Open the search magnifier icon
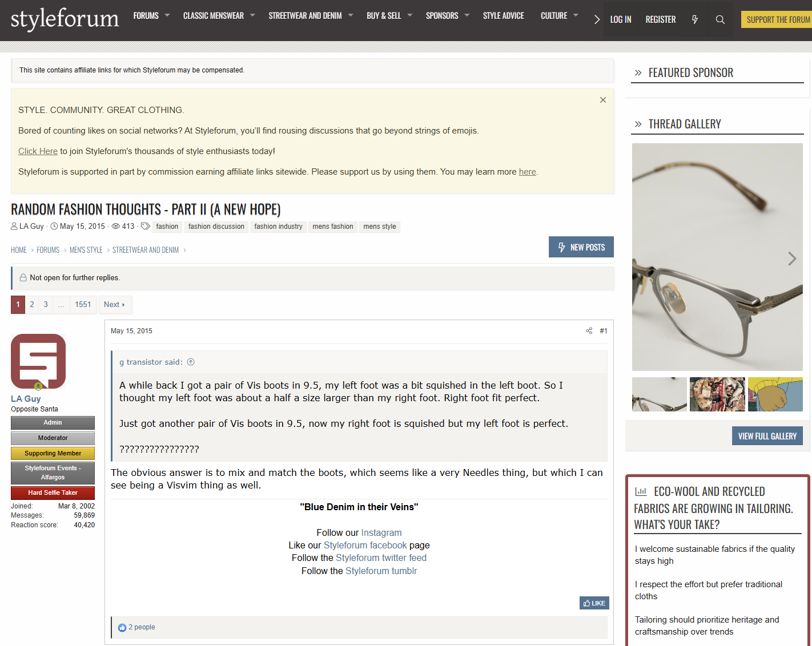The image size is (812, 646). (720, 19)
